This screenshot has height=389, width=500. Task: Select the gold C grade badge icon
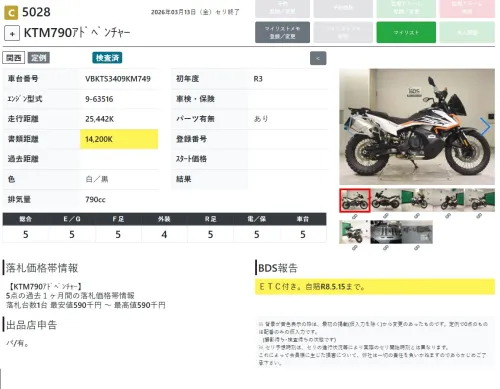click(x=11, y=13)
